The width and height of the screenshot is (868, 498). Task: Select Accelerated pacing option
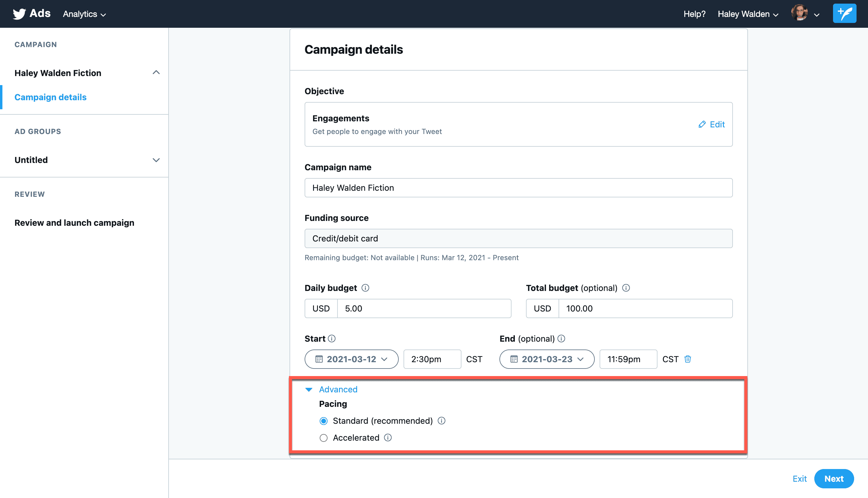(324, 438)
